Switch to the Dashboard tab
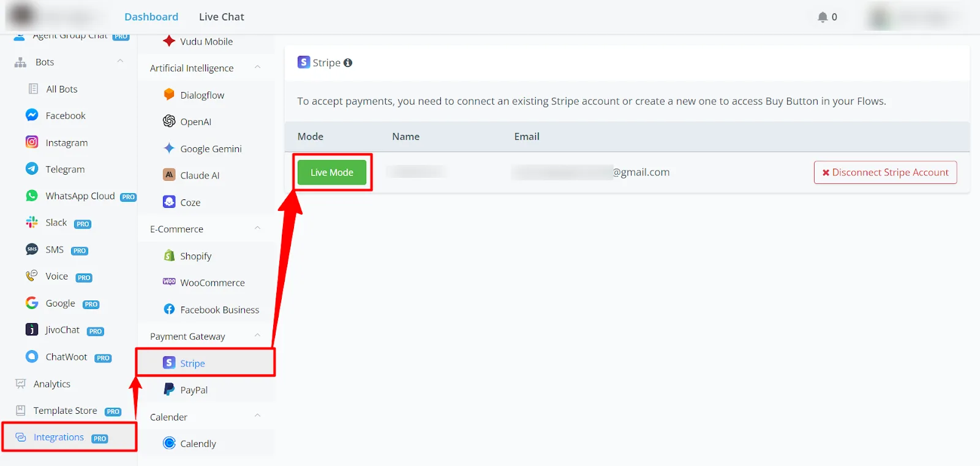 [x=151, y=17]
